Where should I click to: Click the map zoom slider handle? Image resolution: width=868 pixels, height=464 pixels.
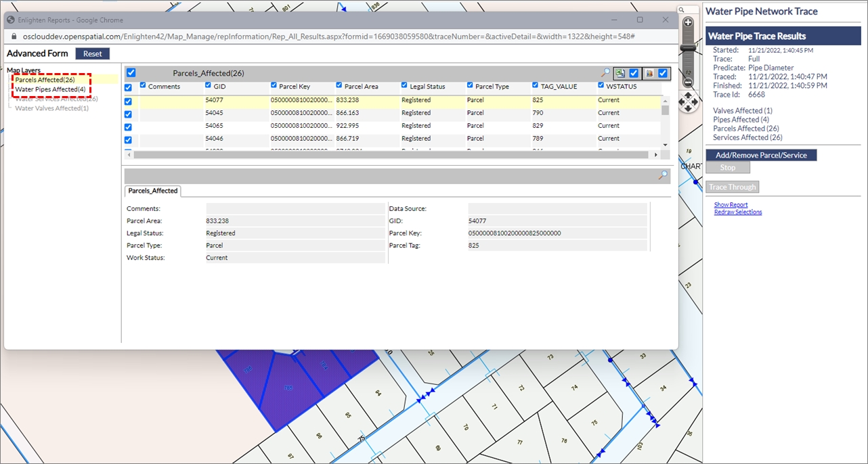pyautogui.click(x=688, y=49)
